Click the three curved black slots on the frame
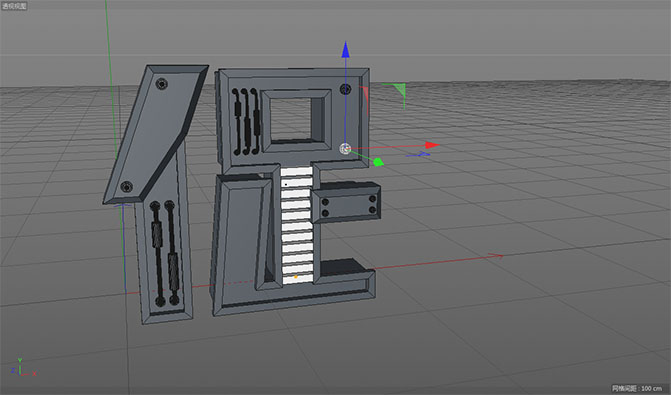 click(x=246, y=122)
